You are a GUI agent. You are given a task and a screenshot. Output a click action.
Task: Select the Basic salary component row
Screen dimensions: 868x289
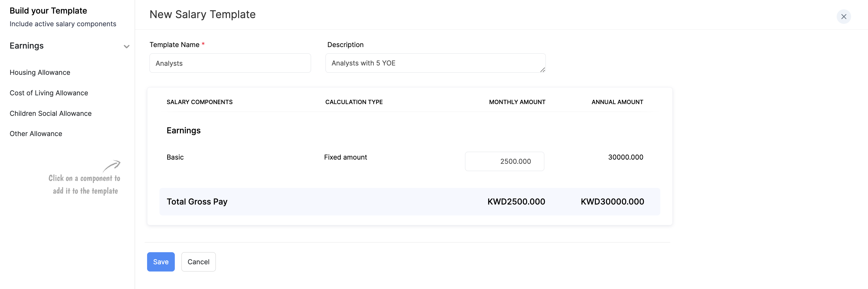click(175, 157)
